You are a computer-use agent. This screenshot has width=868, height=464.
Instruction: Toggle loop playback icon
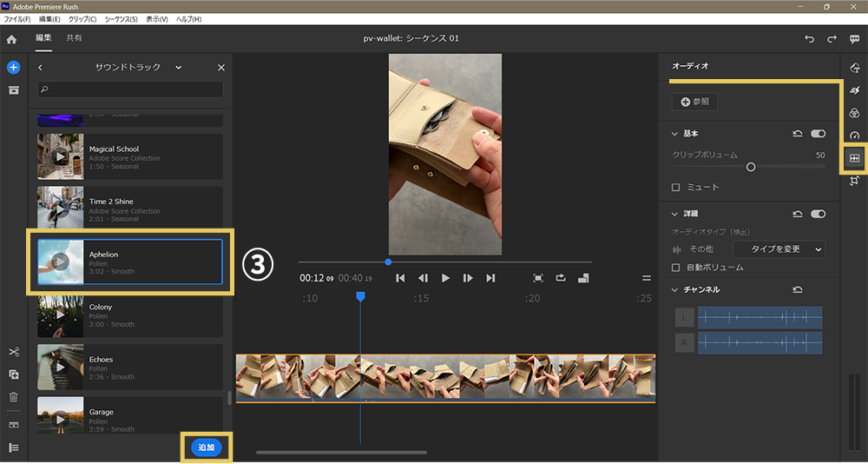click(561, 278)
